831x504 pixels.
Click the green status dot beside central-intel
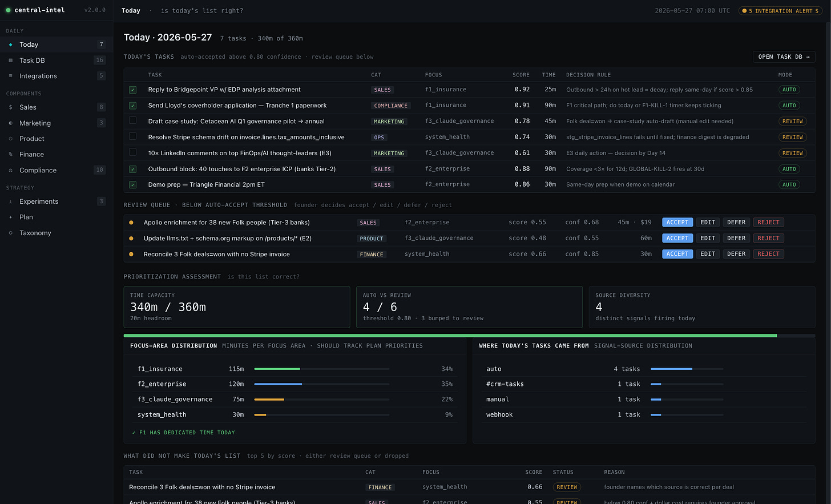(x=8, y=10)
